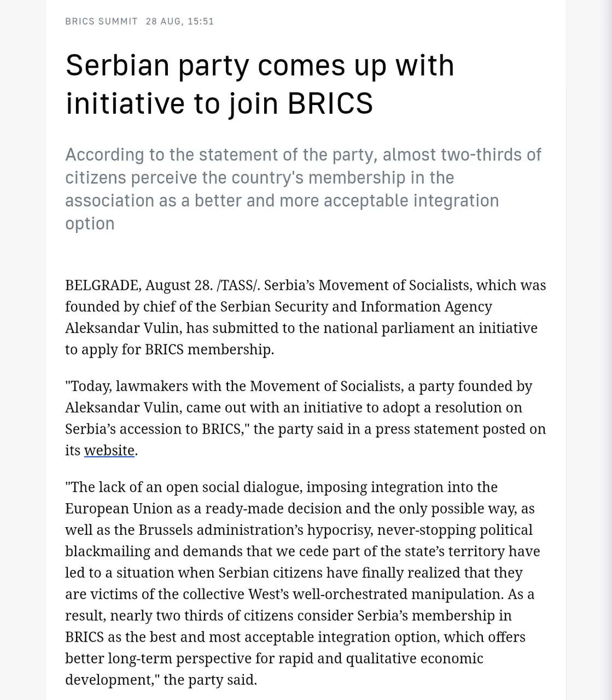
Task: Click the phrase "Serbian Security and Information Agency"
Action: click(x=355, y=306)
